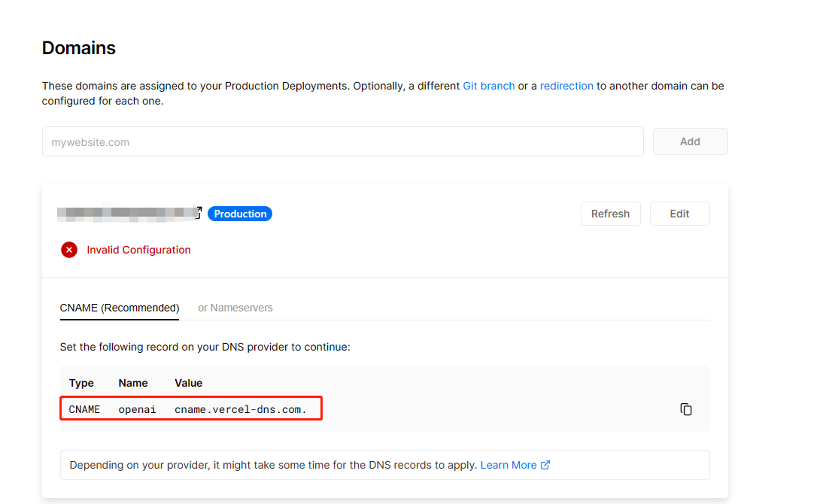This screenshot has width=829, height=504.
Task: Copy the CNAME record value icon
Action: point(686,409)
